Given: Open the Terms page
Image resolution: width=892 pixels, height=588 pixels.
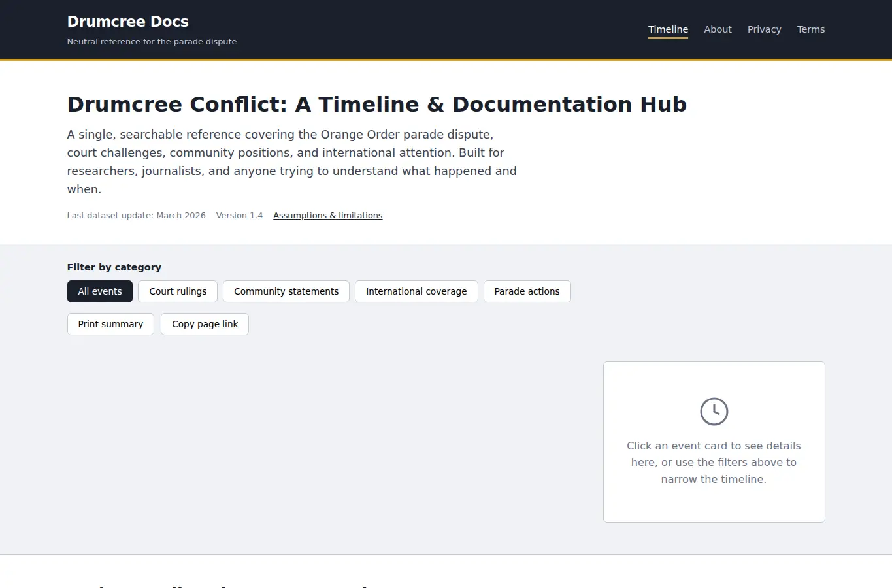Looking at the screenshot, I should 811,29.
